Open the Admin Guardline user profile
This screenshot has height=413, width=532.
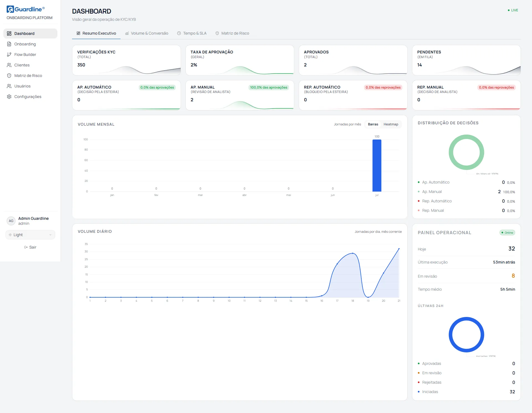[x=30, y=221]
